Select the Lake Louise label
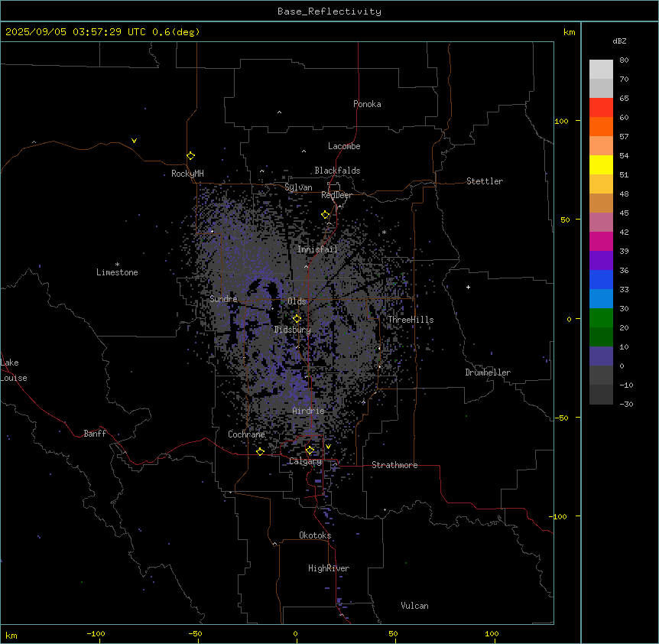 [14, 370]
